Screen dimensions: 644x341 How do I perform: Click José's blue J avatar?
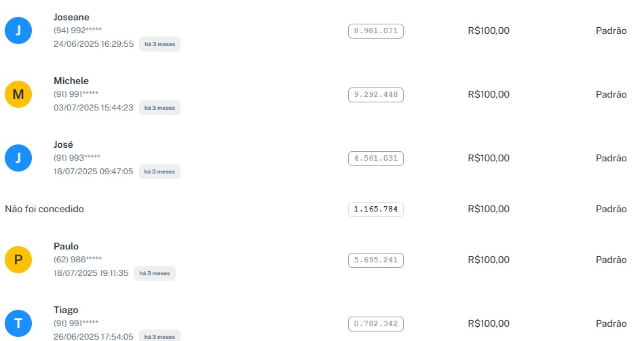[x=18, y=158]
